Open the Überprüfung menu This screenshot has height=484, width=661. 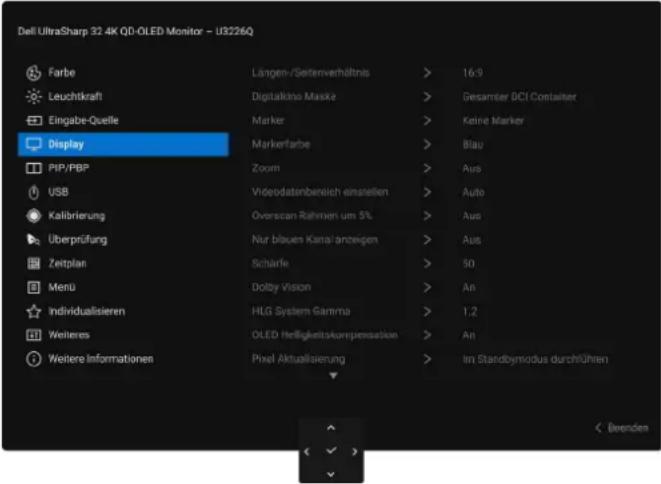pos(123,240)
